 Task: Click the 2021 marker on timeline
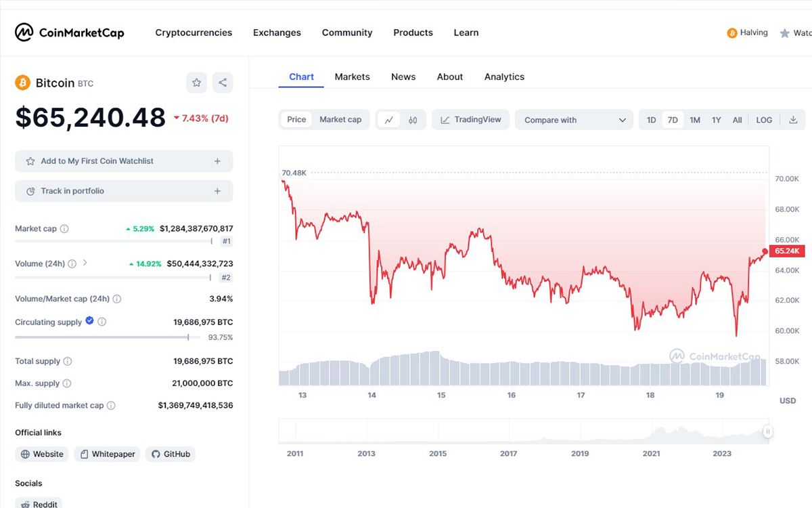(651, 454)
